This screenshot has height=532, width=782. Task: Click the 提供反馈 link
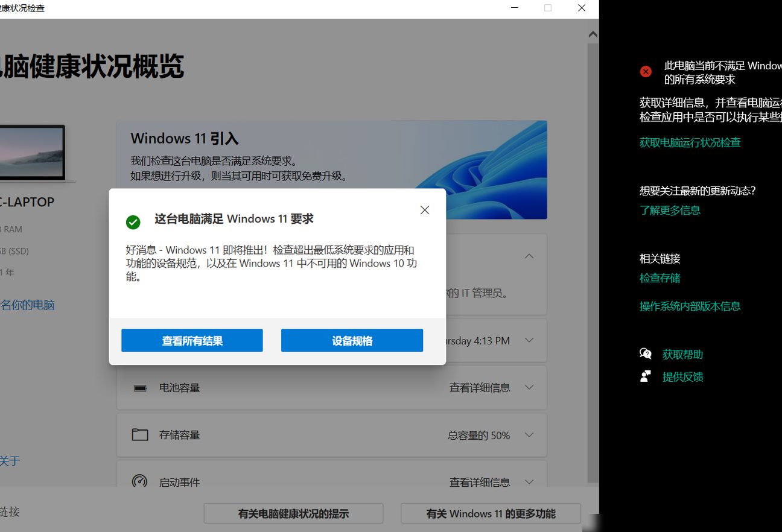tap(683, 377)
